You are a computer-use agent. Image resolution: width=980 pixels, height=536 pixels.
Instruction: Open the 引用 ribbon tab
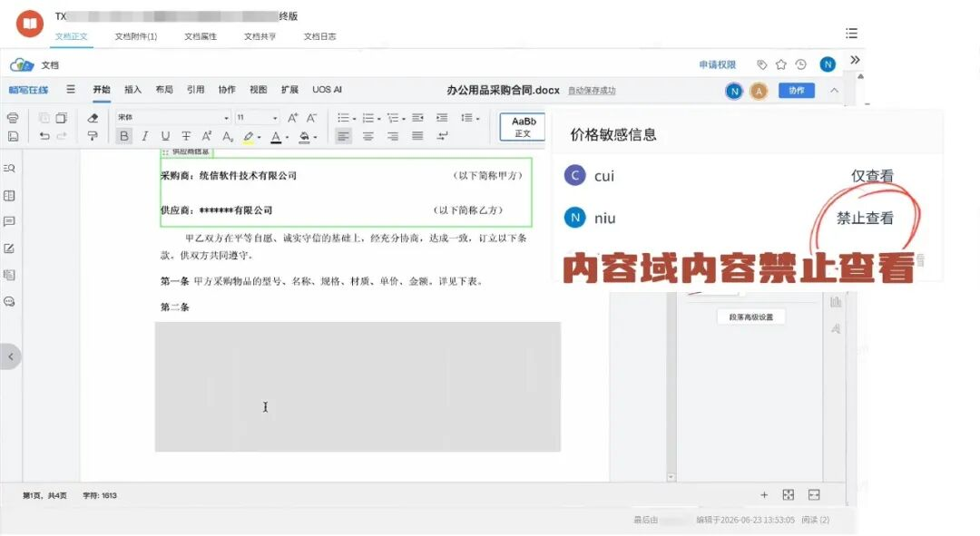[195, 90]
